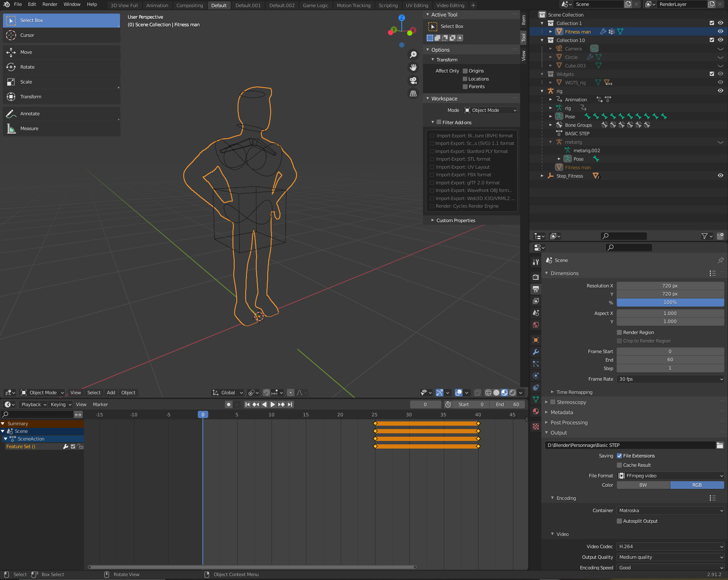The image size is (728, 580).
Task: Choose the Rotate tool
Action: (x=62, y=67)
